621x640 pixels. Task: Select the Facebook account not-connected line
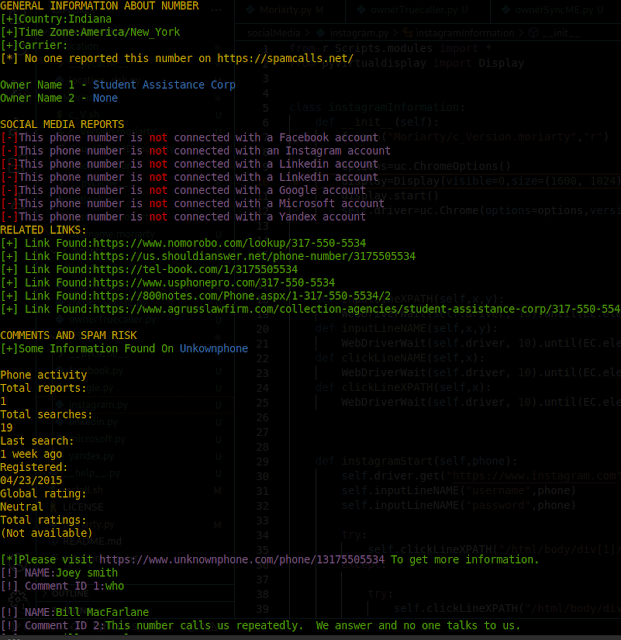tap(189, 138)
